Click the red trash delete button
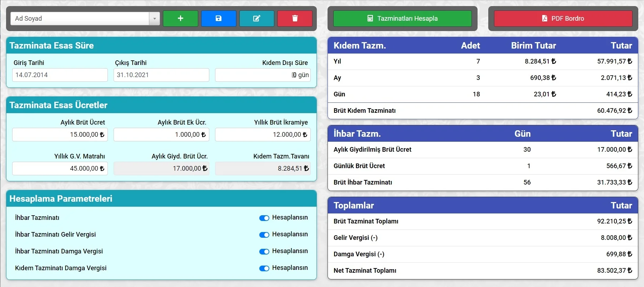Viewport: 644px width, 287px height. tap(295, 18)
